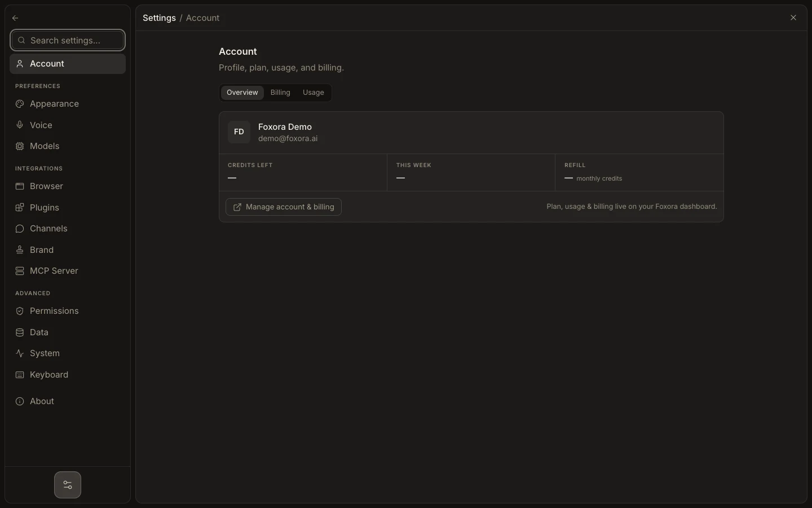The height and width of the screenshot is (508, 812).
Task: Open Permissions under Advanced
Action: 68,311
